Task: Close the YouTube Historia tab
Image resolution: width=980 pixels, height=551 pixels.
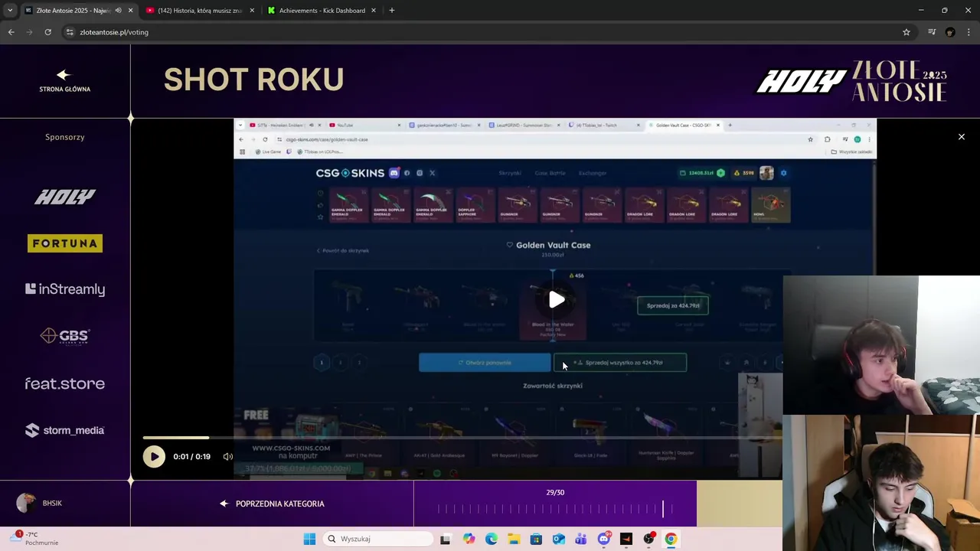Action: point(252,11)
